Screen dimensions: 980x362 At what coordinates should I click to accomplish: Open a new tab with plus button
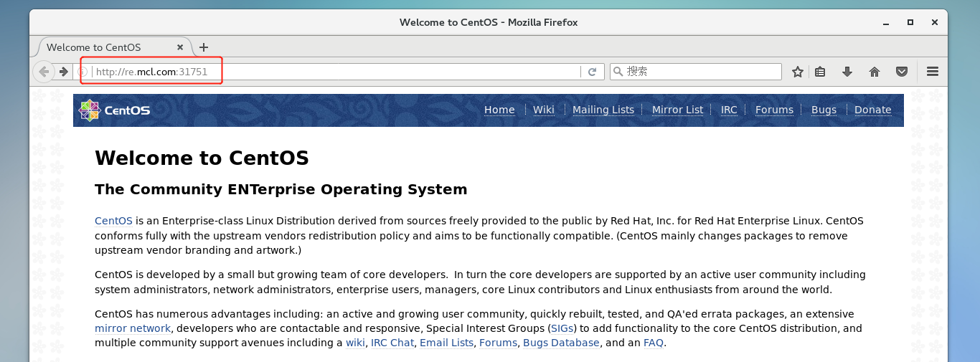pos(204,47)
